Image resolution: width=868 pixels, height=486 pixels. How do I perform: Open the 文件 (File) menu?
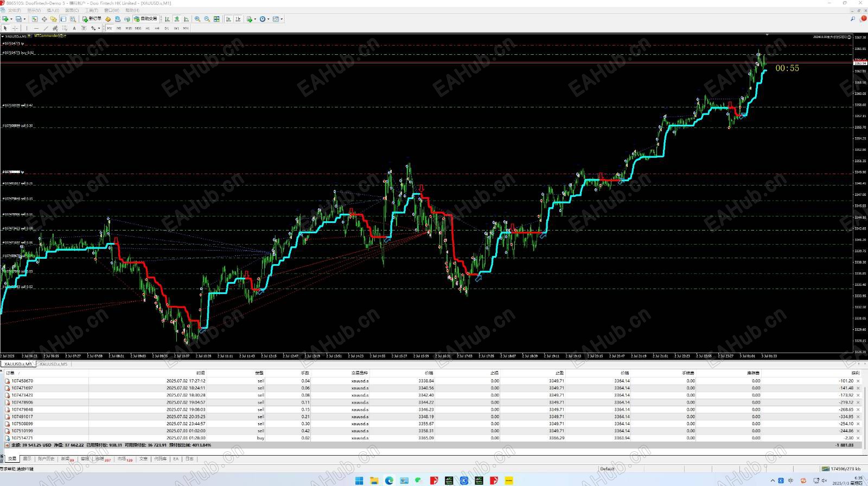[x=14, y=10]
